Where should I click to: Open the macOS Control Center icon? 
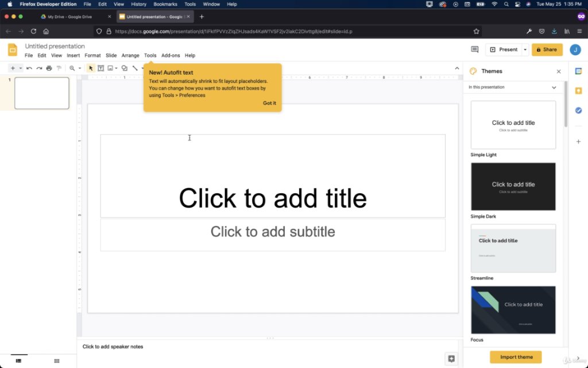tap(517, 4)
